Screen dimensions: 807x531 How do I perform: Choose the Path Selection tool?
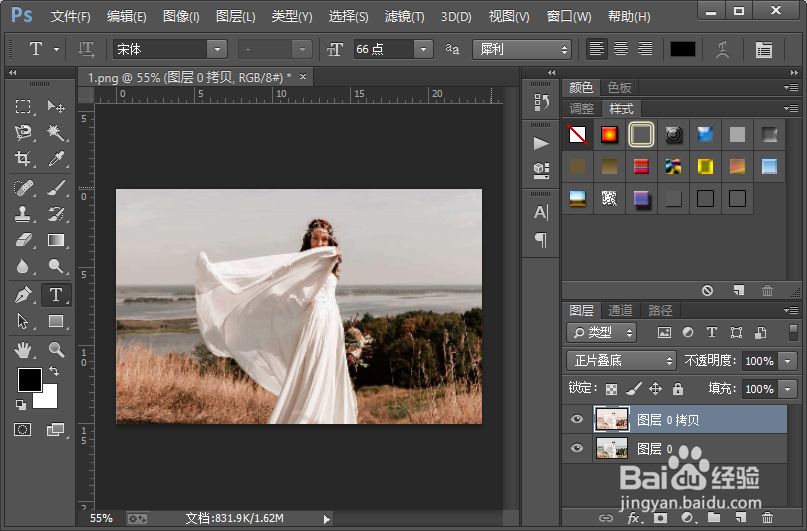[x=23, y=321]
